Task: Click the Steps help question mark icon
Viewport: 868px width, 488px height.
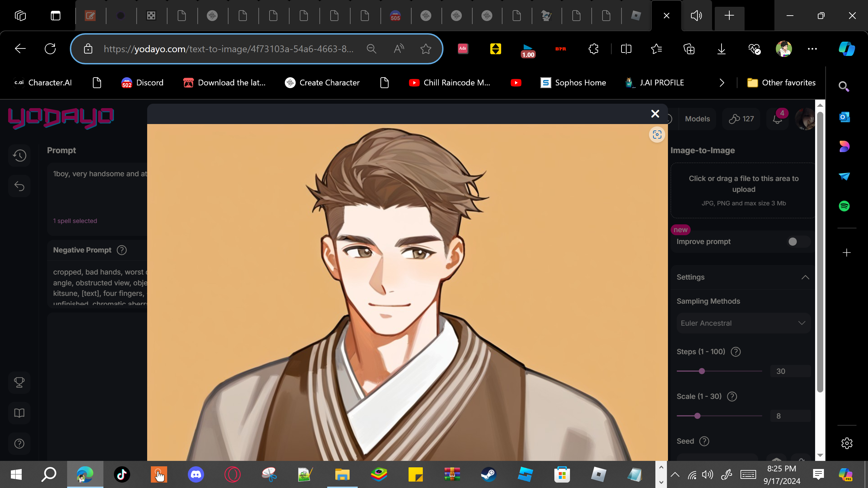Action: tap(735, 352)
